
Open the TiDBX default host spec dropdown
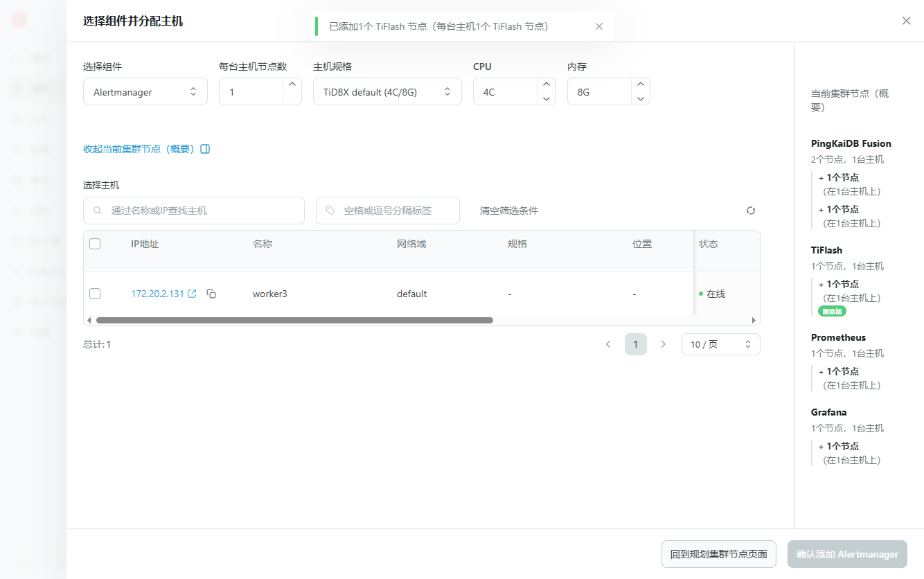[x=387, y=92]
